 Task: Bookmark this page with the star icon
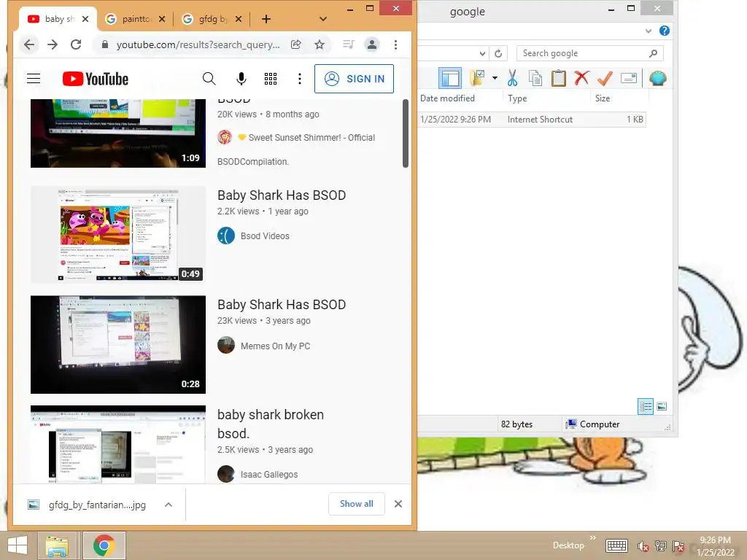point(320,44)
